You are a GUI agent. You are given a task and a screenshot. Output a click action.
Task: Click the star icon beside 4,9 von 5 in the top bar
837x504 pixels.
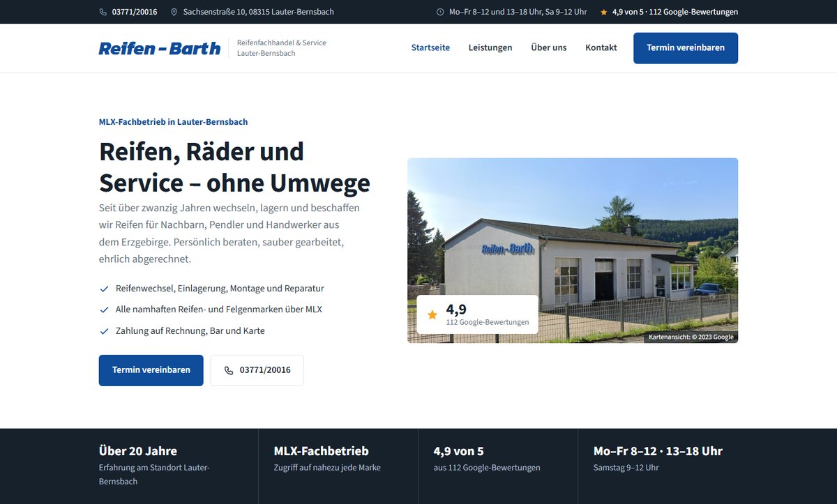tap(604, 12)
